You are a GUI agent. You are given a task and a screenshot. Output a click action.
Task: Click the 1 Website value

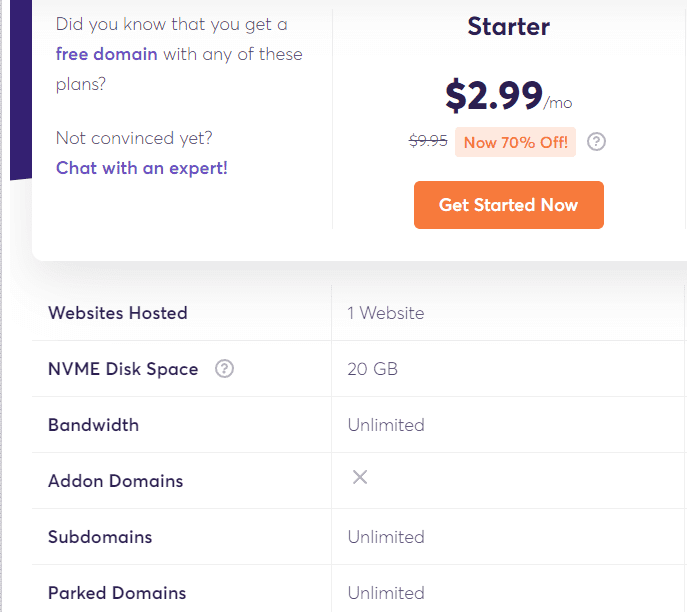point(386,313)
